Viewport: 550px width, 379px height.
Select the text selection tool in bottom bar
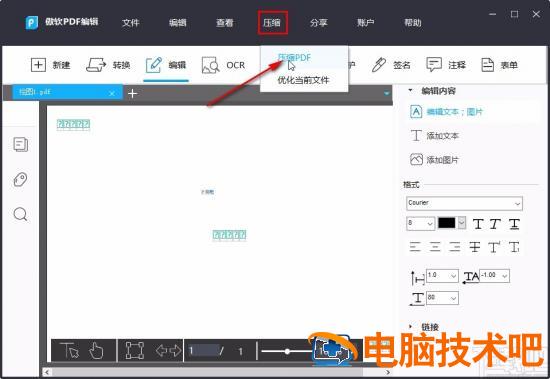coord(69,350)
